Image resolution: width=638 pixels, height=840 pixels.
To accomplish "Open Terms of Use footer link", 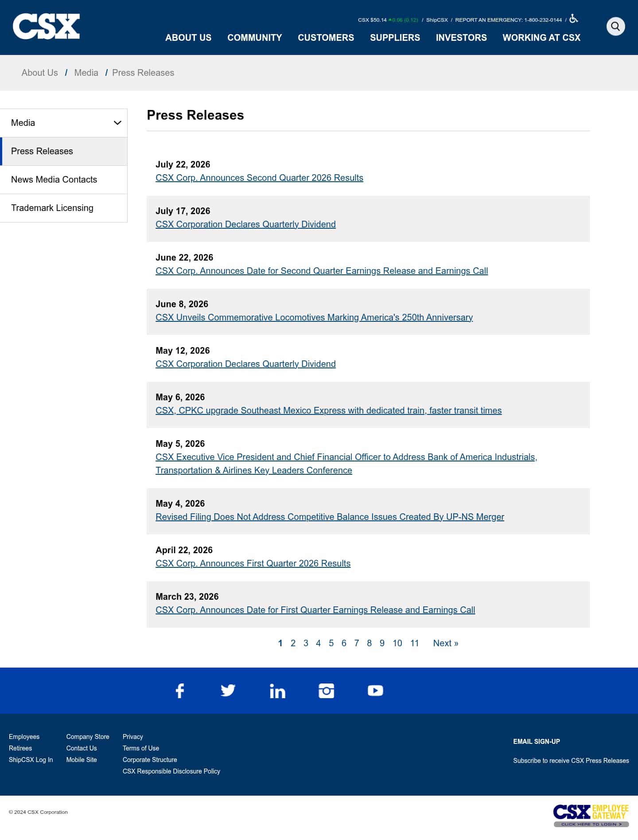I will (141, 748).
